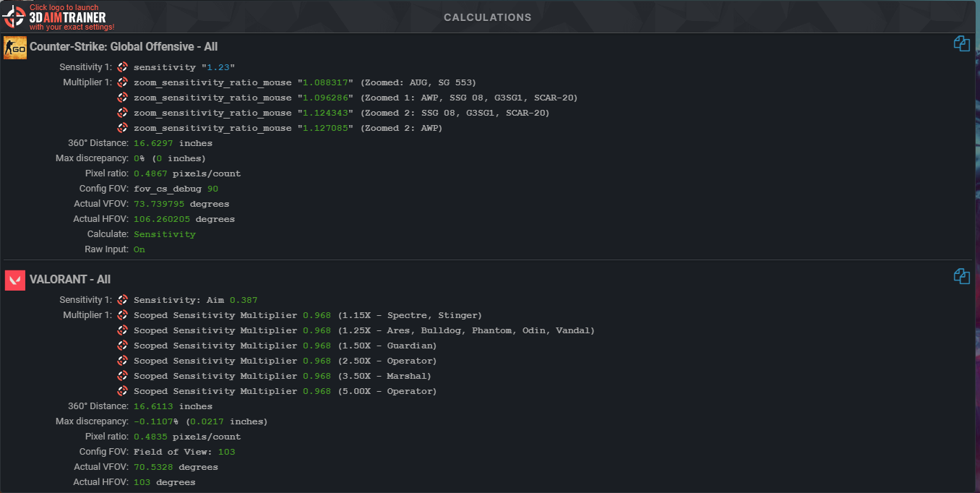The width and height of the screenshot is (980, 493).
Task: Click aim trainer icon beside zoom ratio 1.096286
Action: (x=123, y=98)
